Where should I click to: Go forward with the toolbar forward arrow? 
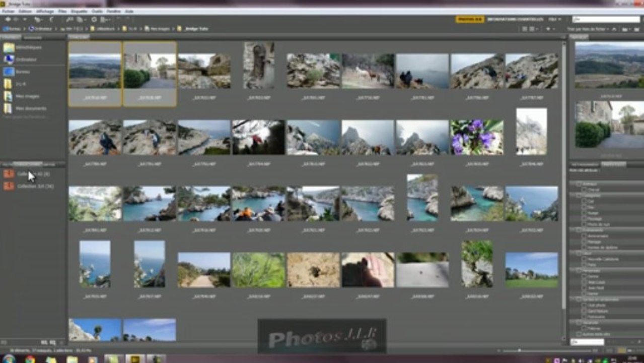[x=16, y=20]
